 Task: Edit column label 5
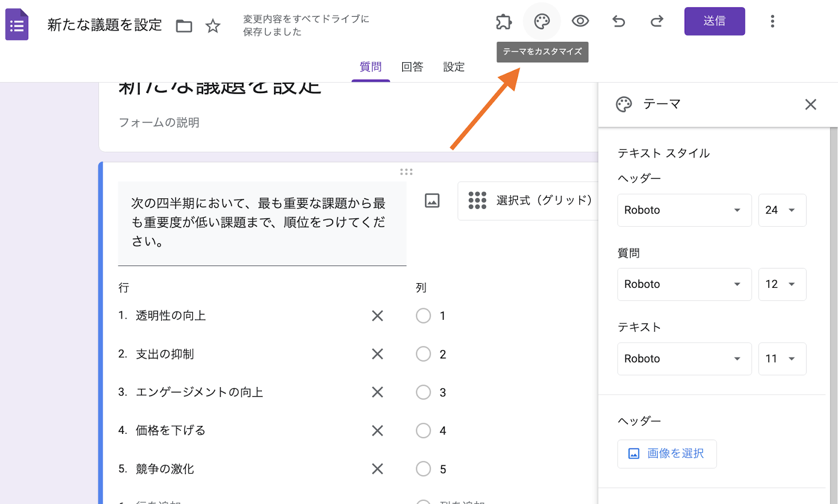point(443,469)
